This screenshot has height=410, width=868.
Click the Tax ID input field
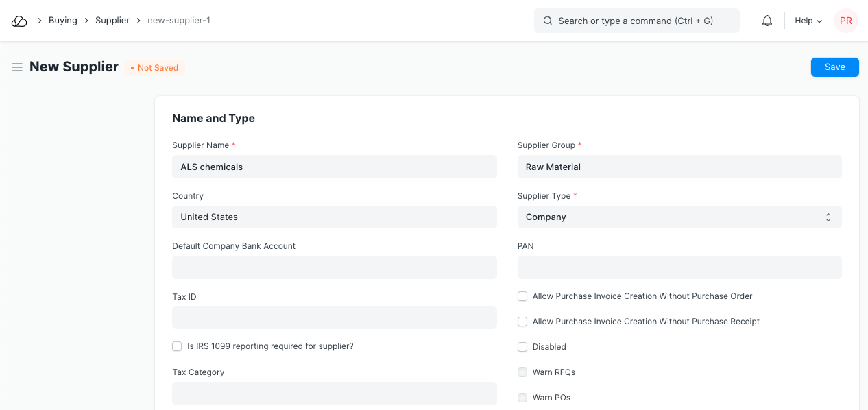tap(334, 317)
